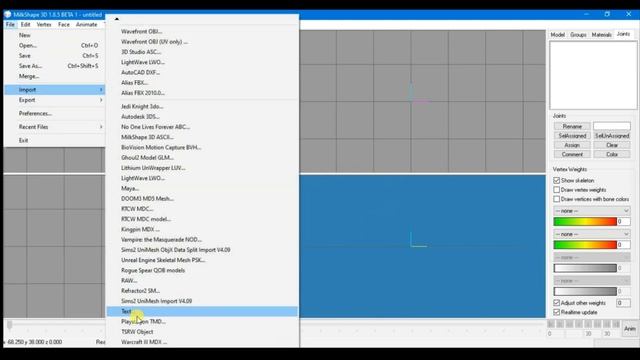
Task: Switch to the Materials tab
Action: click(x=602, y=35)
